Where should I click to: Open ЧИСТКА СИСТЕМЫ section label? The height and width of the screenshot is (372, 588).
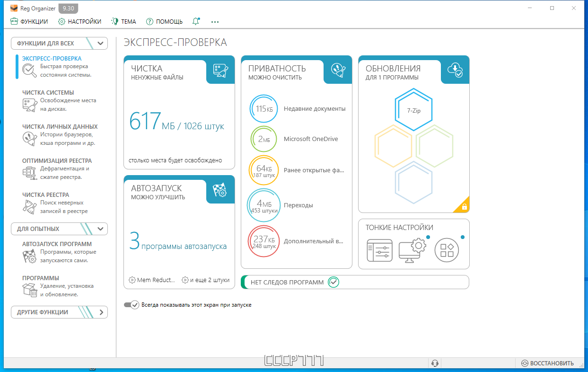48,93
